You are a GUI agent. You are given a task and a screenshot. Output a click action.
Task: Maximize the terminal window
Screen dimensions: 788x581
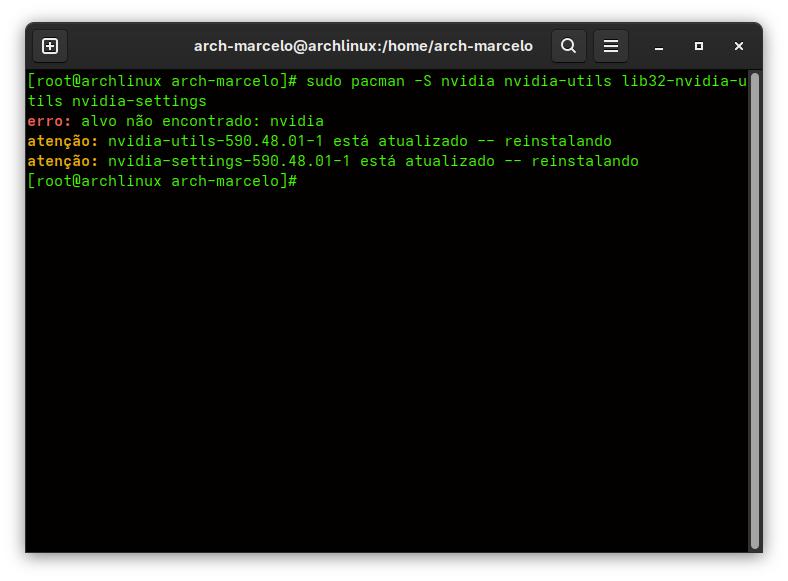coord(699,46)
